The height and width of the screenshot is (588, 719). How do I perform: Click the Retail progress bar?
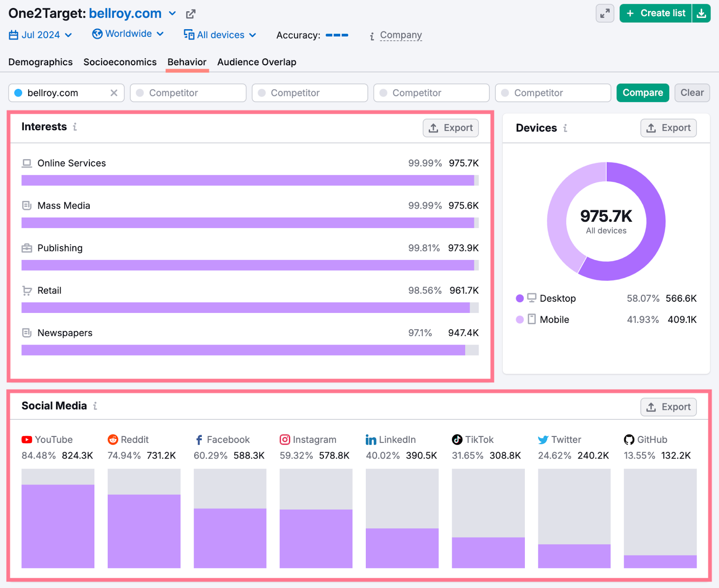coord(250,307)
